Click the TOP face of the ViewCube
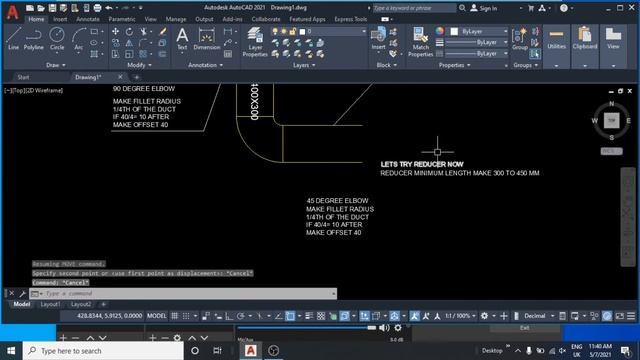The height and width of the screenshot is (360, 640). tap(611, 120)
